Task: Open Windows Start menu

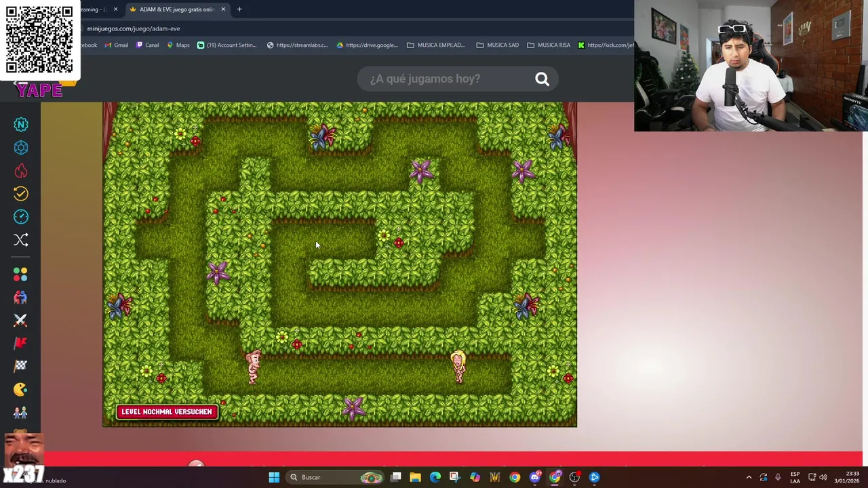Action: tap(274, 477)
